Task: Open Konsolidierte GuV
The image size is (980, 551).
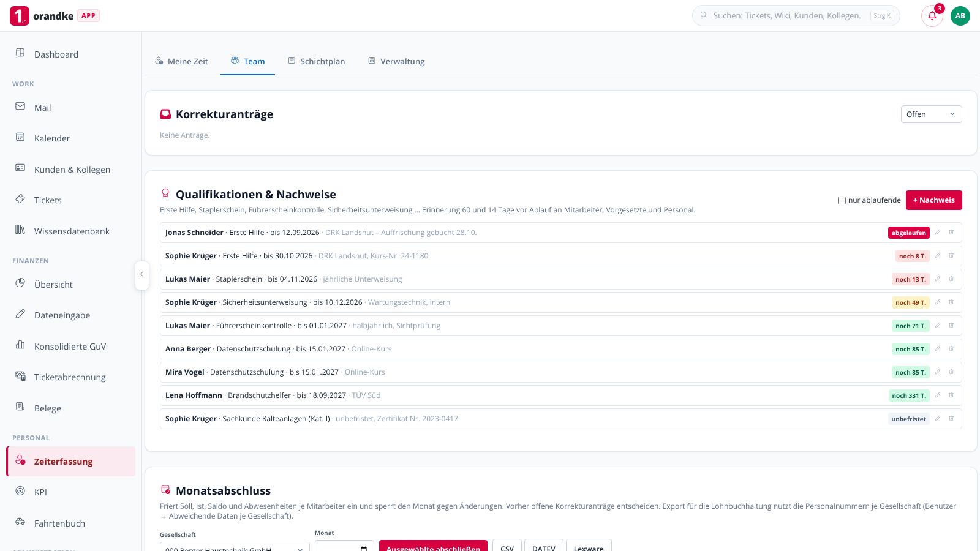Action: pos(71,346)
